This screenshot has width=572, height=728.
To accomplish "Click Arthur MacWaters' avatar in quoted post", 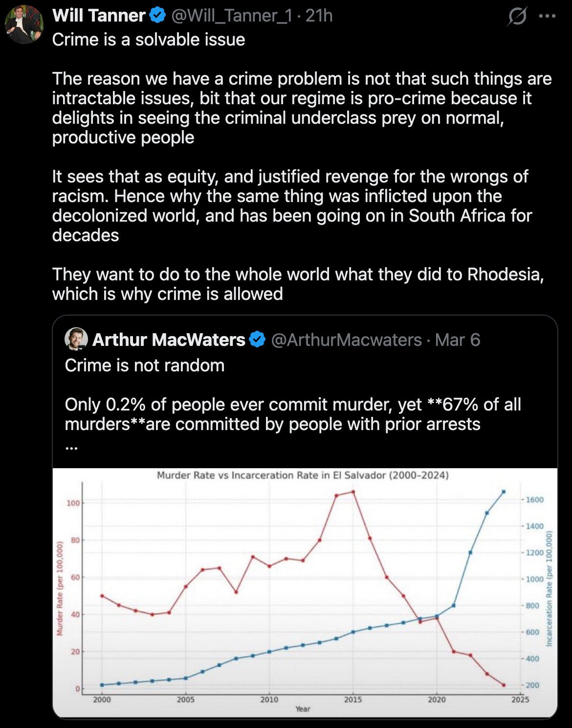I will [76, 339].
